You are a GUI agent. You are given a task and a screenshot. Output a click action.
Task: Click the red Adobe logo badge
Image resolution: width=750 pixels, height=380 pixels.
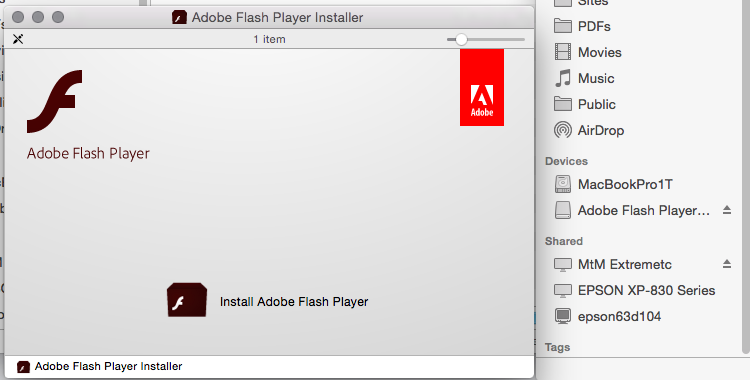point(482,88)
